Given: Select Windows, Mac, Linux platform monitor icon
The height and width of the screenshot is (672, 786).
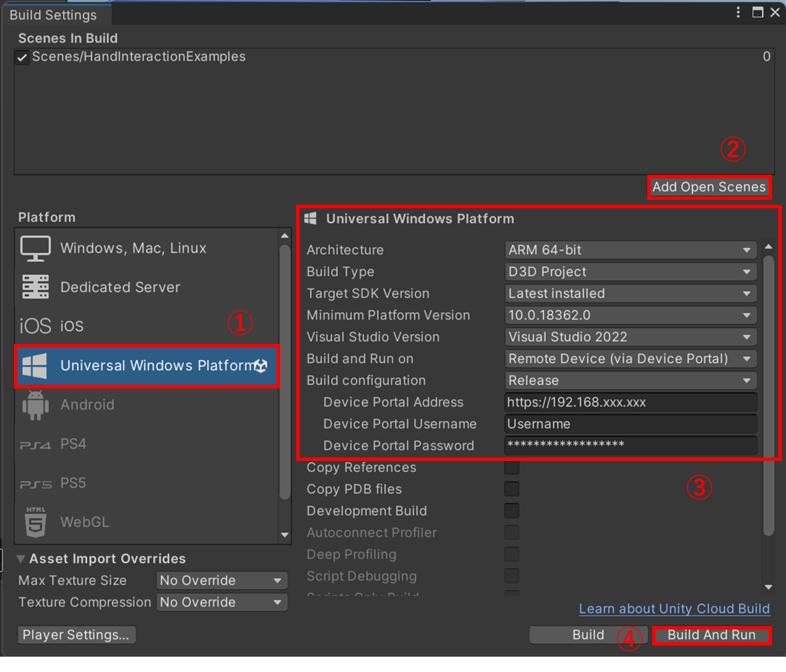Looking at the screenshot, I should pos(35,249).
